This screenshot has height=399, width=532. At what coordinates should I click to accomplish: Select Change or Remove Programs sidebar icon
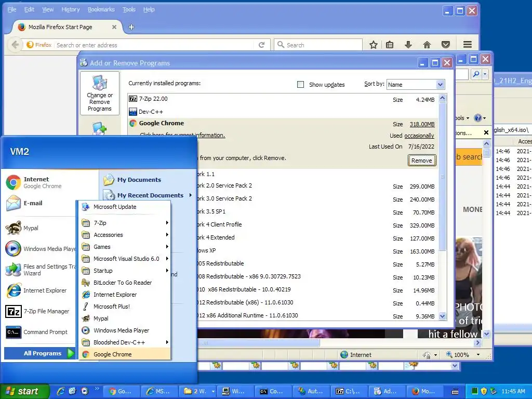(x=100, y=93)
